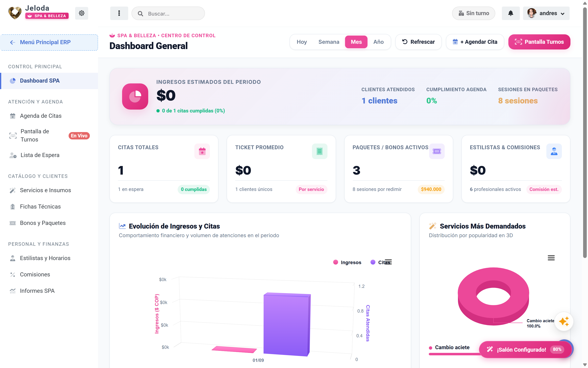Click the Paquetes Bonos ticket icon
This screenshot has height=368, width=588.
(437, 151)
